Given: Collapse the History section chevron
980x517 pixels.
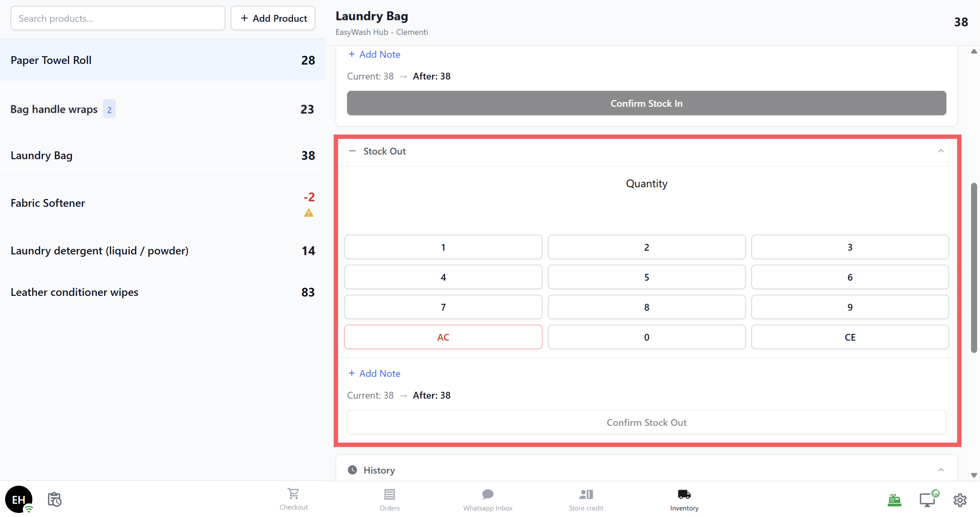Looking at the screenshot, I should 941,470.
